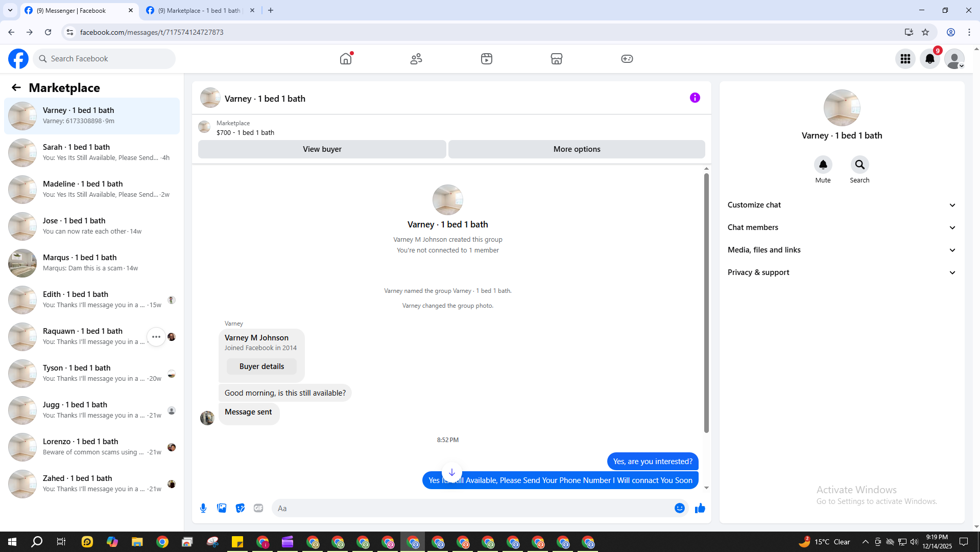Click View buyer button

(x=322, y=149)
